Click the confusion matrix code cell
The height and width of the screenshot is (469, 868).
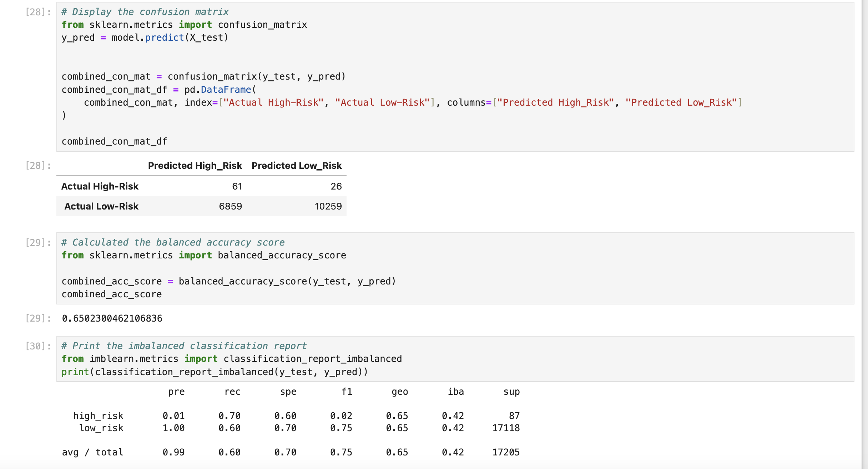click(455, 77)
